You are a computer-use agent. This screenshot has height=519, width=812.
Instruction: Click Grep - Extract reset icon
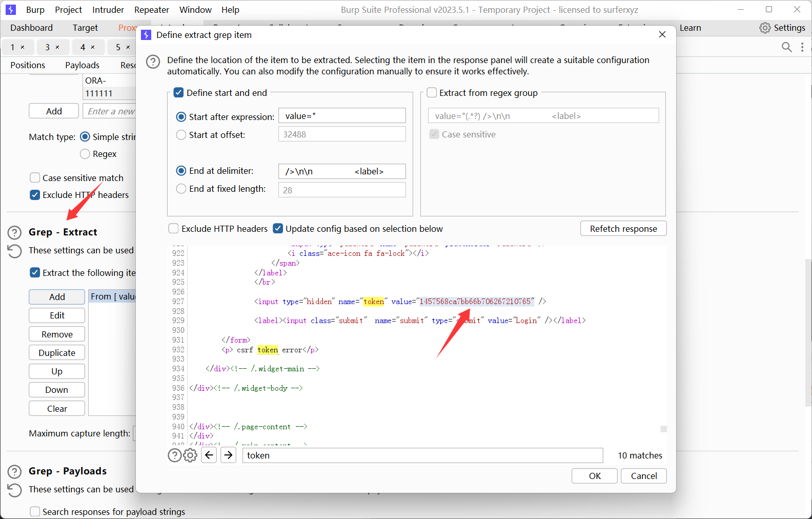(14, 251)
